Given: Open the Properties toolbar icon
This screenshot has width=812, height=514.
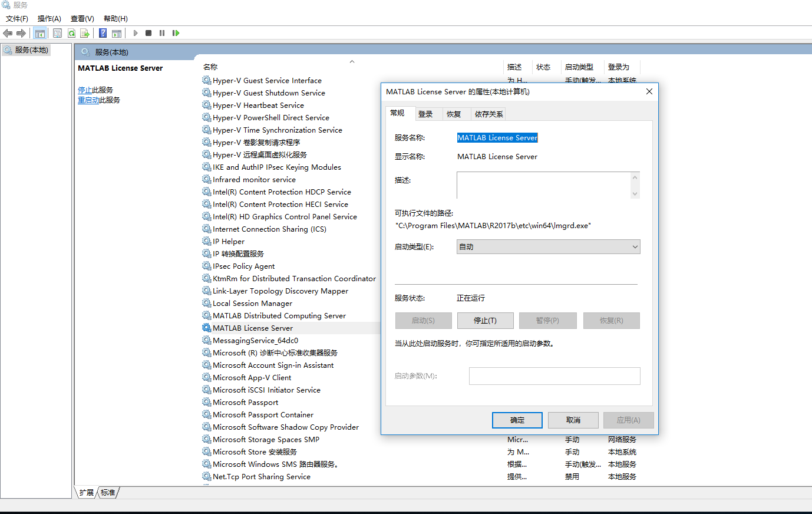Looking at the screenshot, I should (x=57, y=33).
